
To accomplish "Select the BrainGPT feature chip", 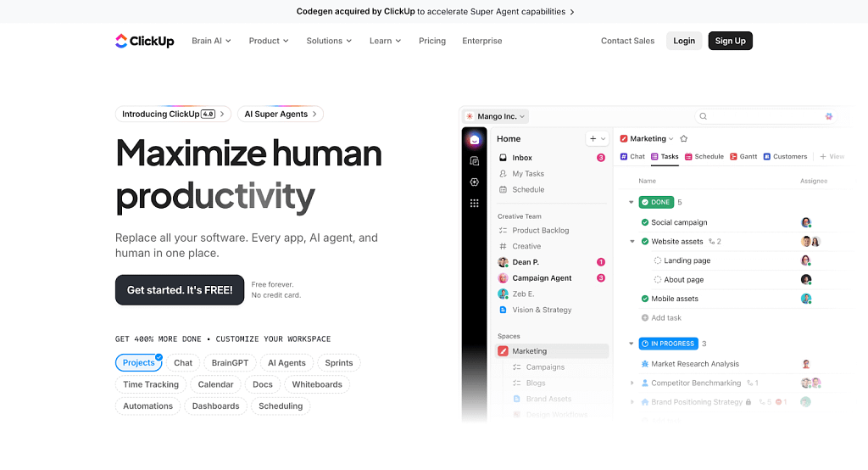I will coord(230,363).
